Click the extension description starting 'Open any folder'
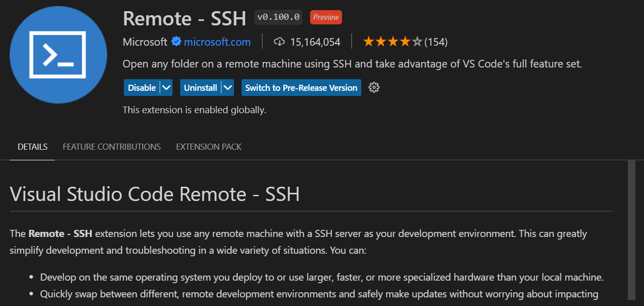This screenshot has width=644, height=306. 352,64
